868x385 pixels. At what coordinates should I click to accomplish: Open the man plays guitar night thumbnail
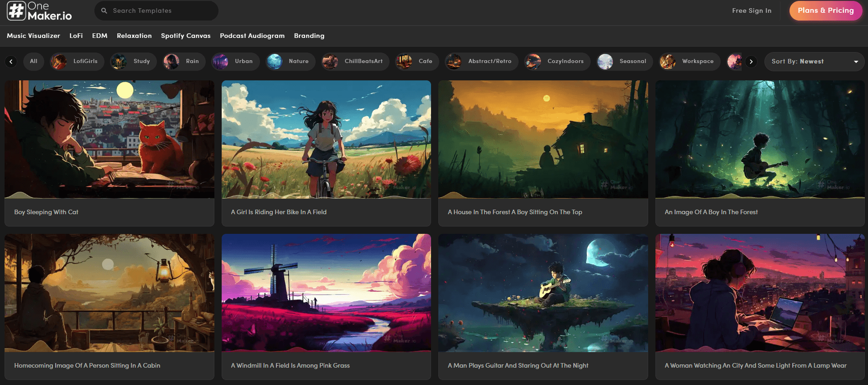543,293
